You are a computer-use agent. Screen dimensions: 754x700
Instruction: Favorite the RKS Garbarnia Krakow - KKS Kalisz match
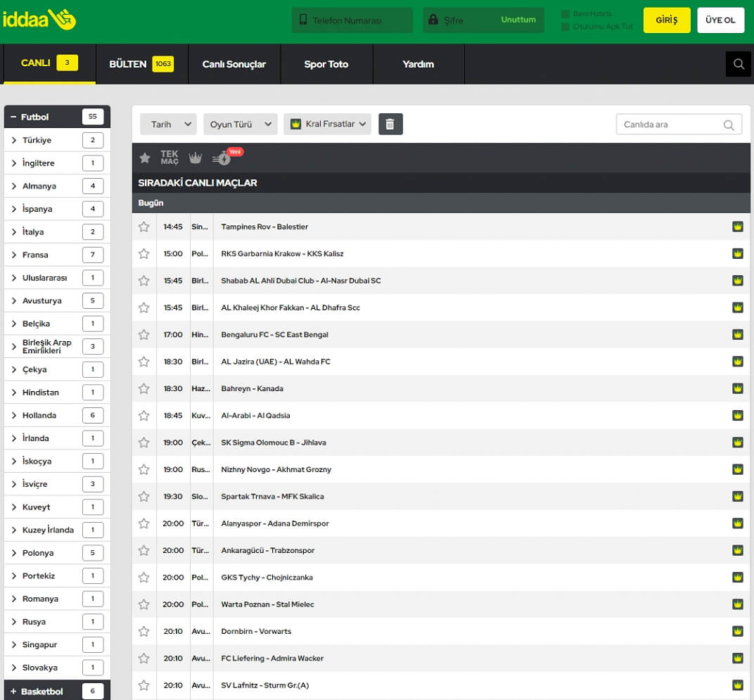tap(143, 253)
